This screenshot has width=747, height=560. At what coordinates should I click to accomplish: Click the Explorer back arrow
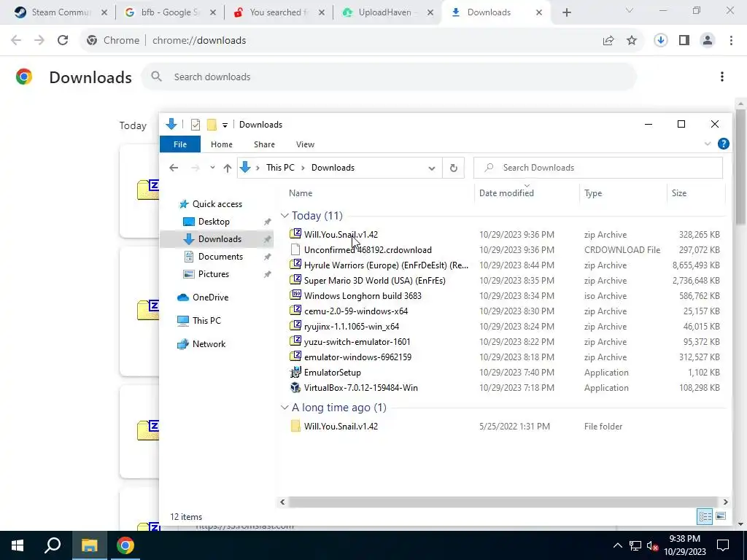coord(174,168)
